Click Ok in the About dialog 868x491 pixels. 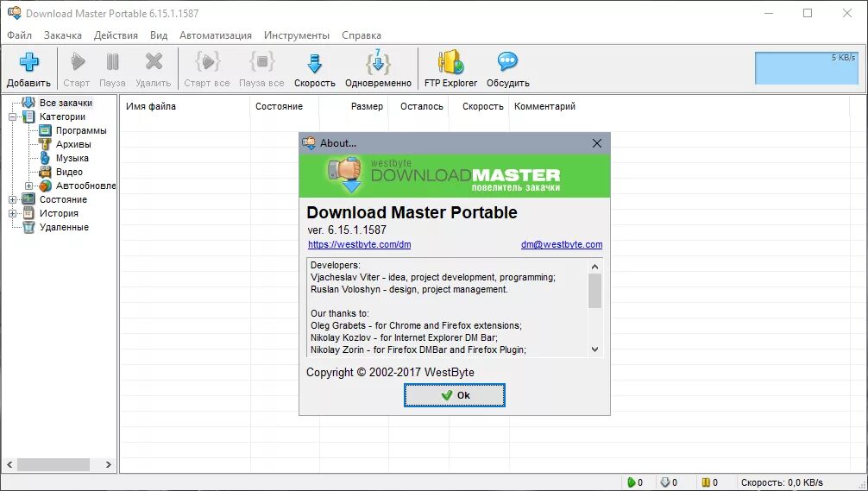click(x=455, y=395)
